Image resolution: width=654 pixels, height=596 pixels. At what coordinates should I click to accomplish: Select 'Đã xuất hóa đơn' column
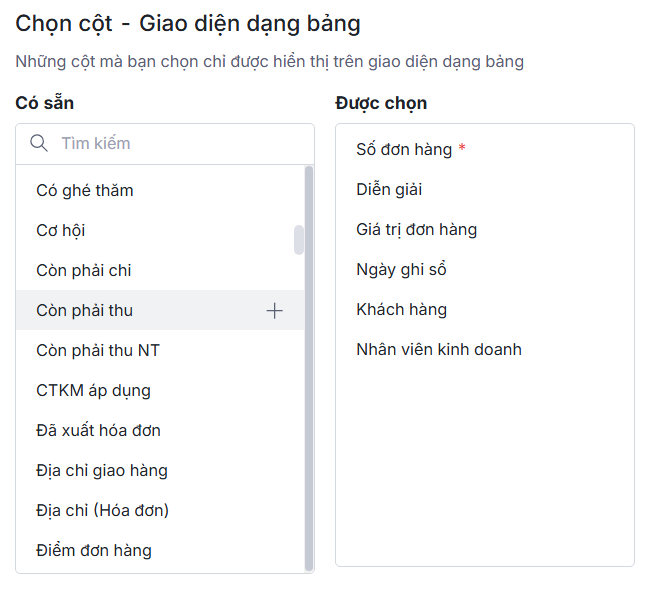click(x=98, y=430)
